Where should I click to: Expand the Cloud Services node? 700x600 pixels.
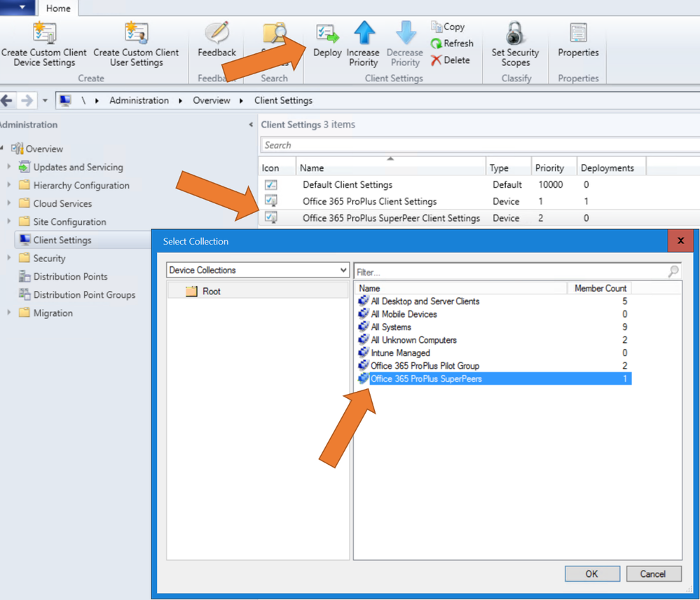click(x=8, y=203)
